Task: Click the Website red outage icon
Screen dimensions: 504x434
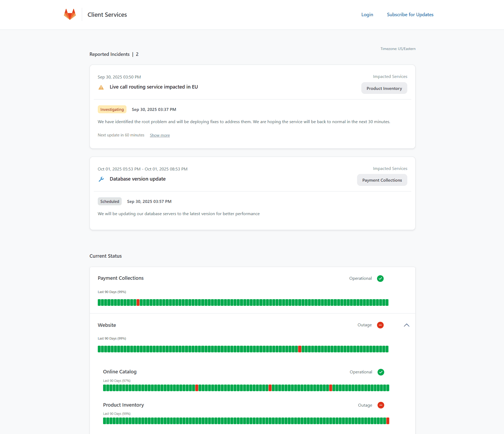Action: coord(380,325)
